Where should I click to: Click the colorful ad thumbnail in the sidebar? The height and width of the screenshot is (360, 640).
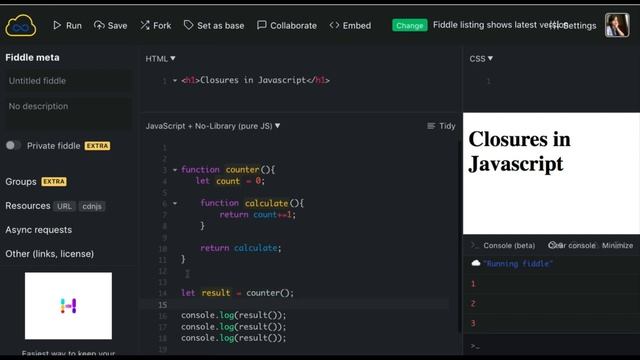(x=68, y=306)
